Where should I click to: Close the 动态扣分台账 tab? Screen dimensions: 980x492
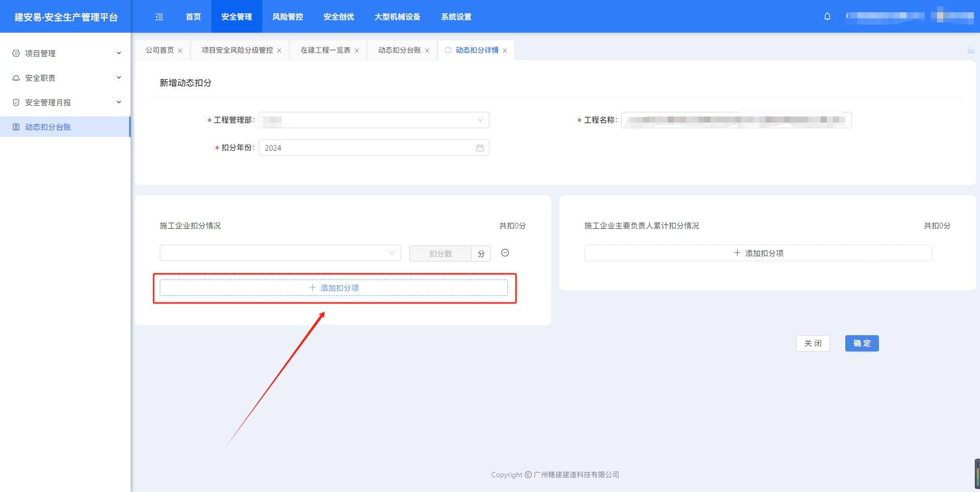(x=427, y=51)
